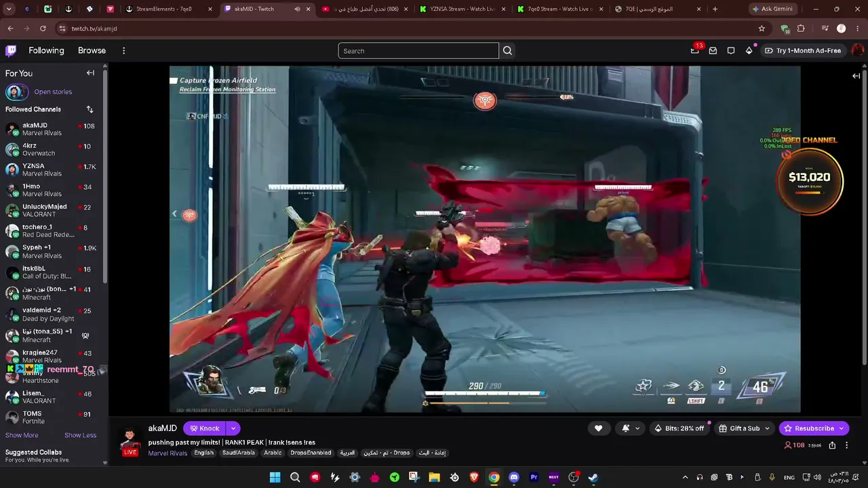The image size is (868, 488).
Task: Open Steam from the taskbar
Action: click(x=593, y=477)
